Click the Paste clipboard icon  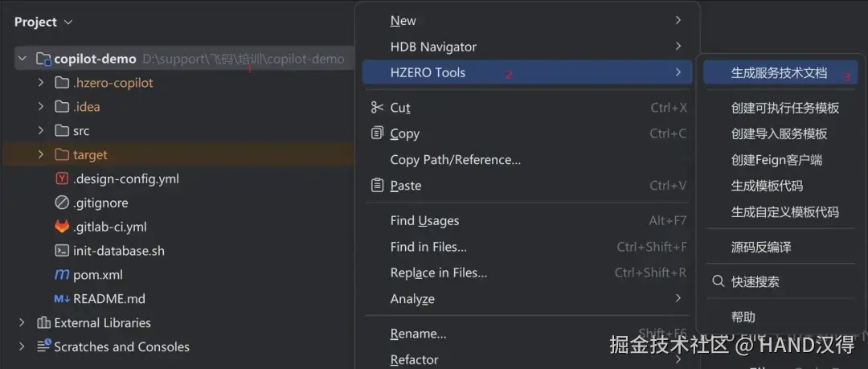click(377, 185)
